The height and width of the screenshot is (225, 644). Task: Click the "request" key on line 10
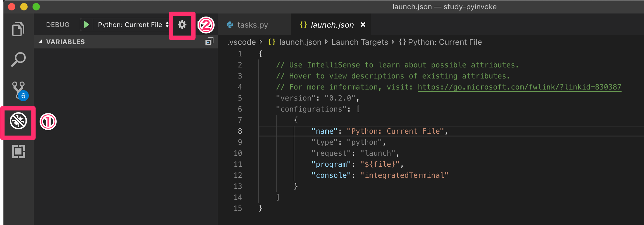coord(331,153)
